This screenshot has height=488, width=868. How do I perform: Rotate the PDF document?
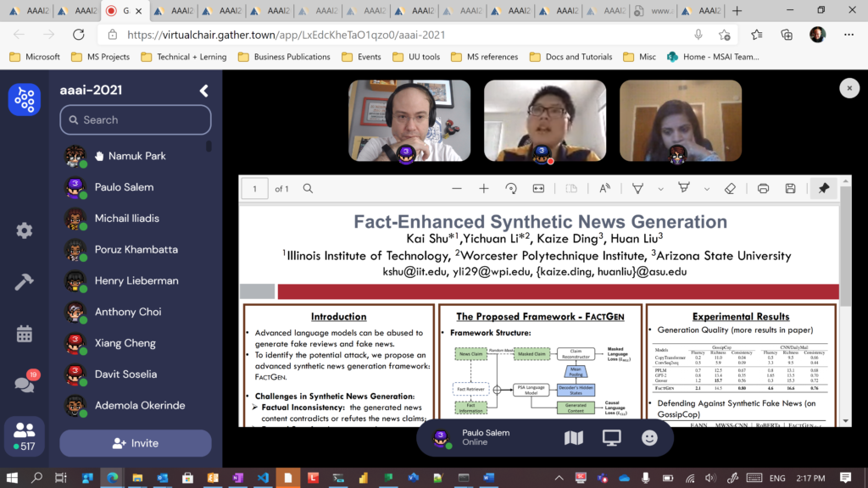pyautogui.click(x=511, y=189)
